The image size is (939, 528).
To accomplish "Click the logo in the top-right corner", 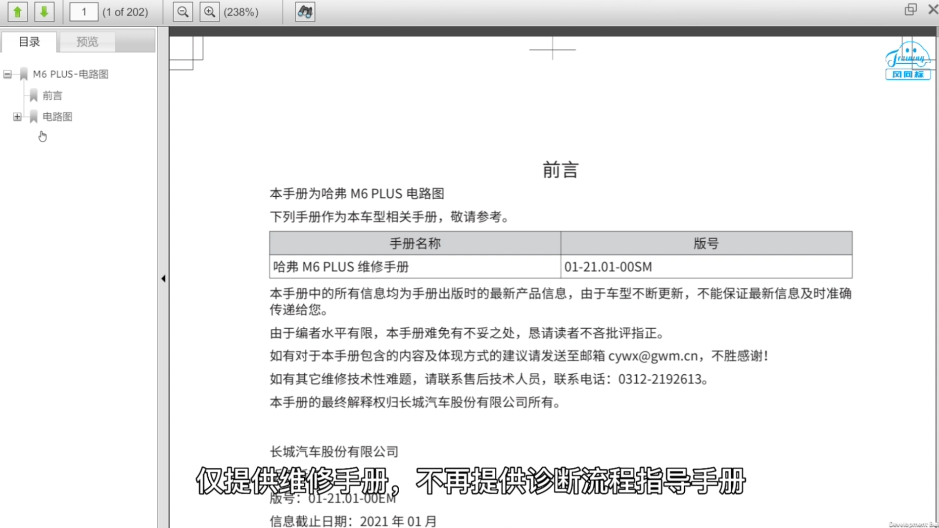I will pos(908,60).
